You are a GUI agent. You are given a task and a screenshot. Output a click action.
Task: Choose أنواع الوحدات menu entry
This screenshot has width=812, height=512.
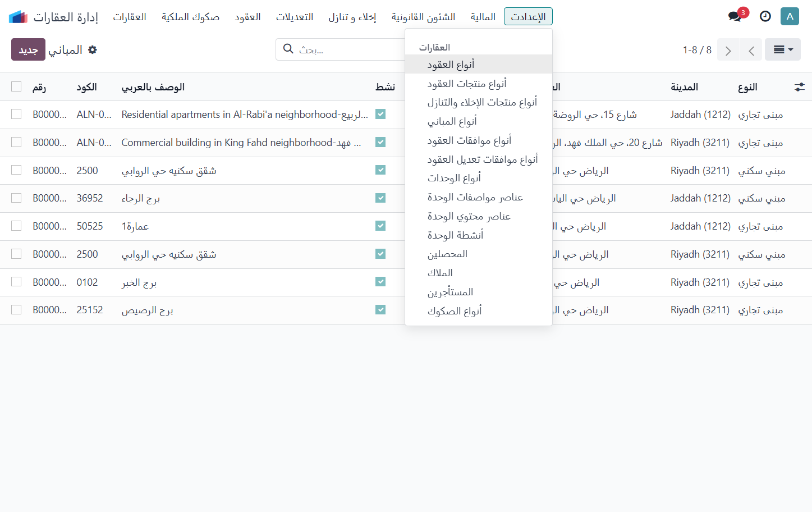tap(479, 177)
